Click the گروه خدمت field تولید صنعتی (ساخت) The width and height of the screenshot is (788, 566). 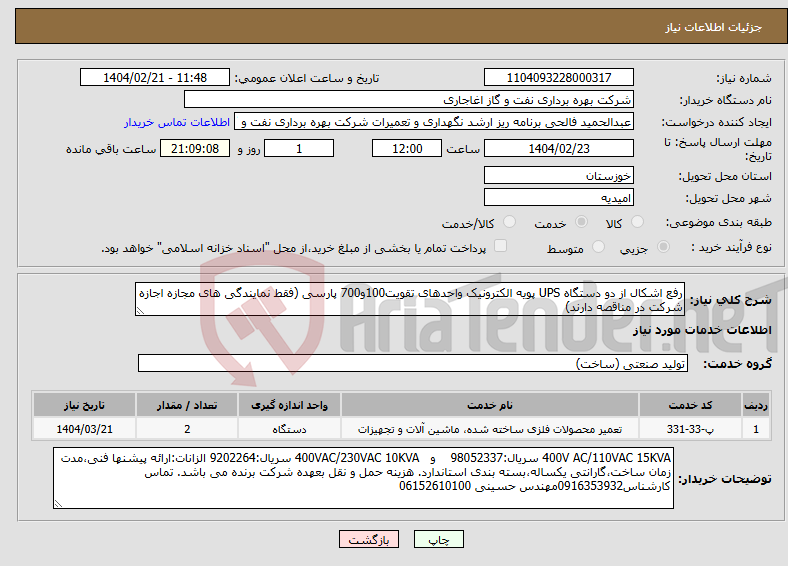pyautogui.click(x=413, y=363)
